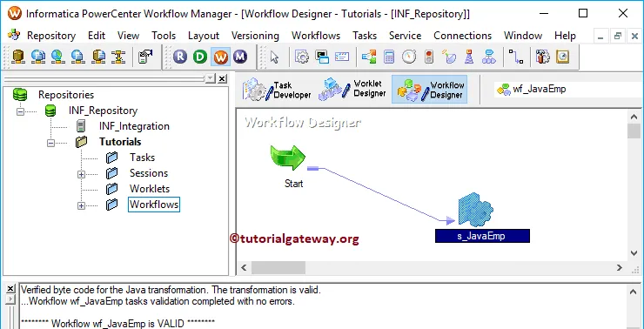Screen dimensions: 644x329
Task: Expand the Workflows folder node
Action: tap(81, 205)
